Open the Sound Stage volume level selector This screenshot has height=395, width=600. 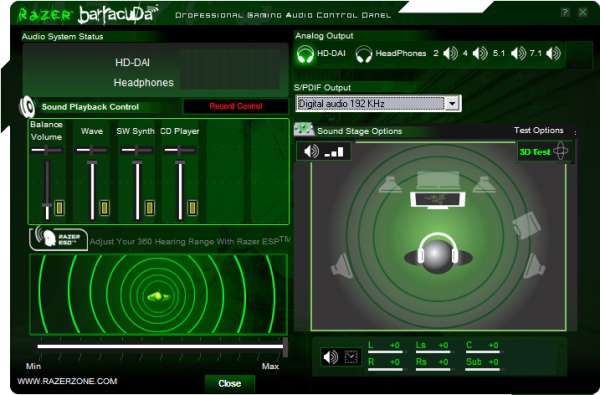324,152
